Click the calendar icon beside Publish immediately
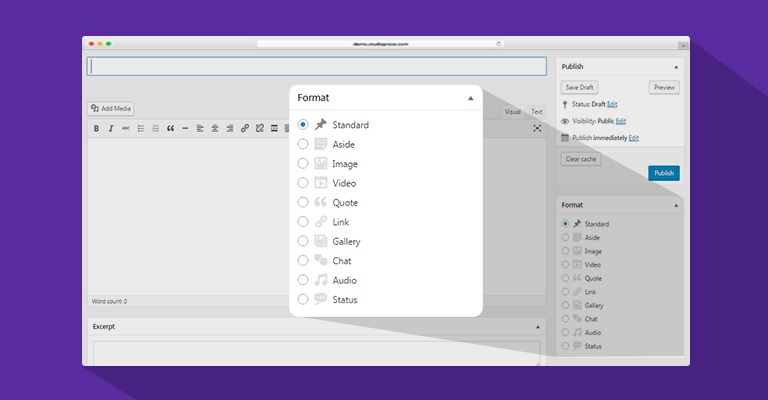Screen dimensions: 768x400 [x=565, y=138]
